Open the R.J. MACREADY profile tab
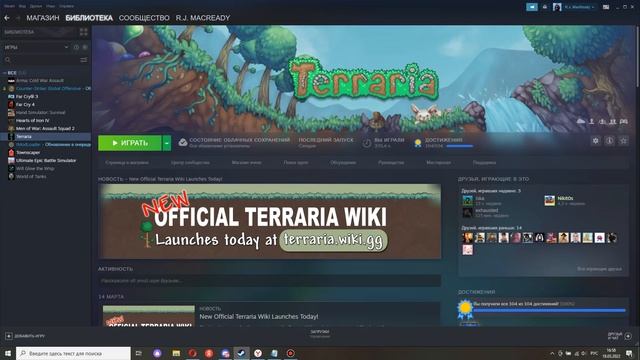This screenshot has width=640, height=360. coord(203,18)
